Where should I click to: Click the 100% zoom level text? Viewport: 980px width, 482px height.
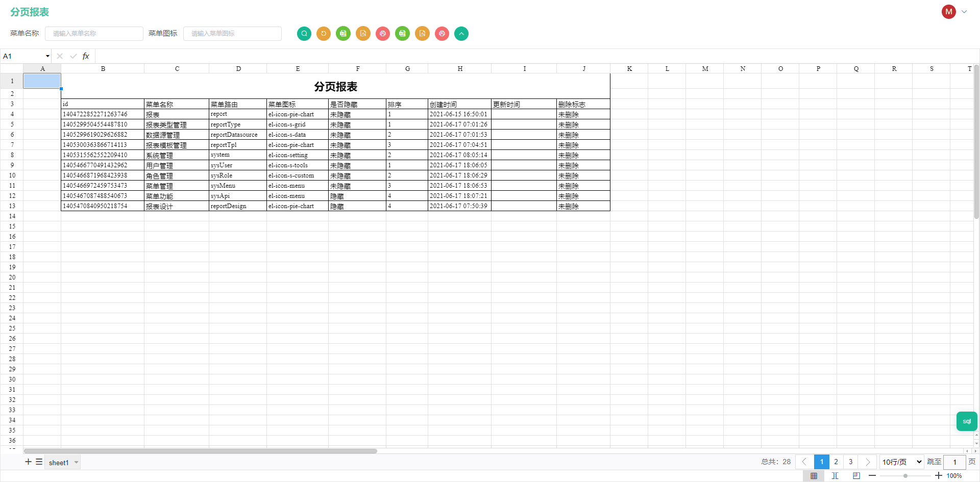[x=954, y=476]
